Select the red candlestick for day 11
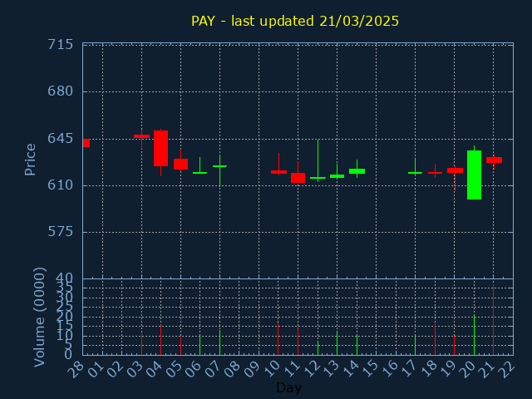Image resolution: width=532 pixels, height=399 pixels. [298, 177]
